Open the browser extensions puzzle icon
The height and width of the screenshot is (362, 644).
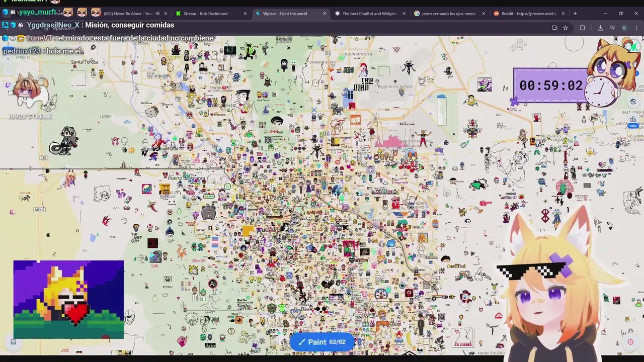pos(583,28)
